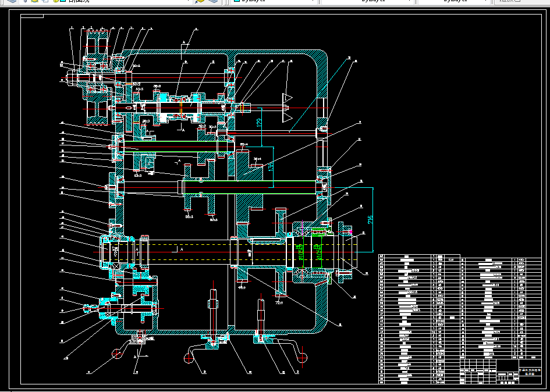This screenshot has width=550, height=392.
Task: Toggle the 剖面线 layer lightbulb on/off
Action: coord(26,1)
